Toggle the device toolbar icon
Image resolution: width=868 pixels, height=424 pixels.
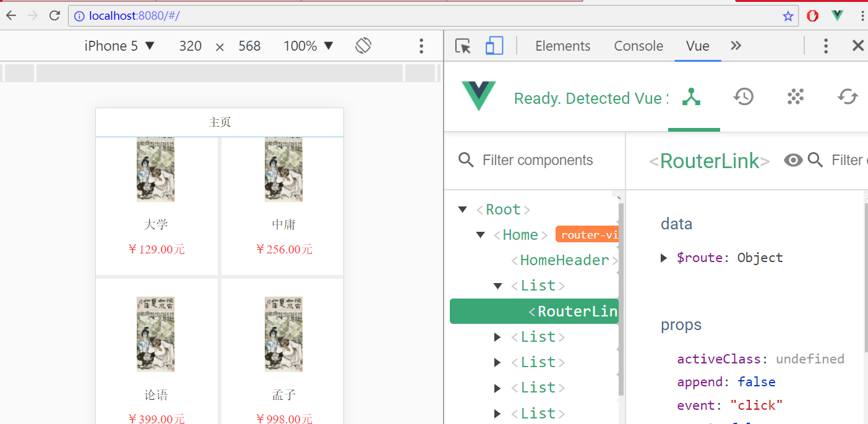[x=494, y=46]
